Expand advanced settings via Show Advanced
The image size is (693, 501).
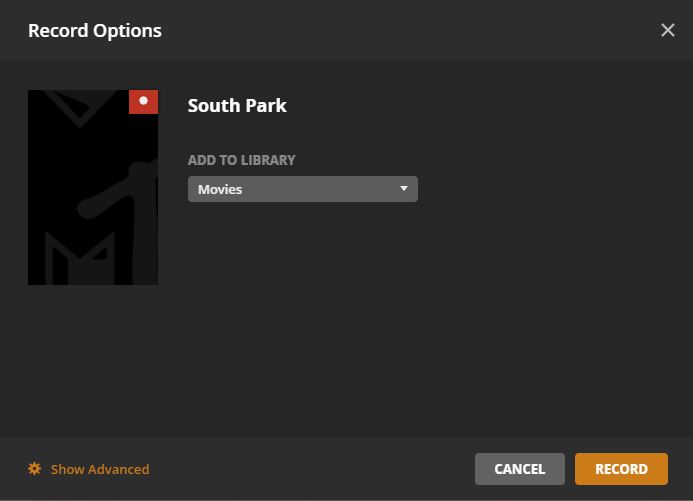99,469
